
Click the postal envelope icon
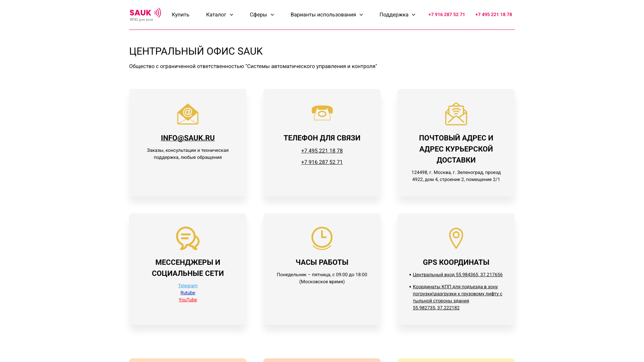click(x=456, y=114)
